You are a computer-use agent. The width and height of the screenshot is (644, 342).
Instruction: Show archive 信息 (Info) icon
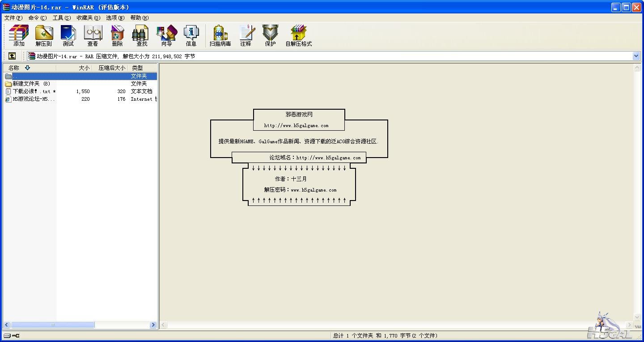point(191,35)
